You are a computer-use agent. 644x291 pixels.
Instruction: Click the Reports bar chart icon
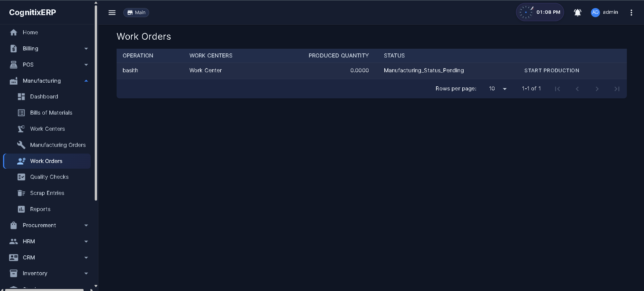coord(21,209)
